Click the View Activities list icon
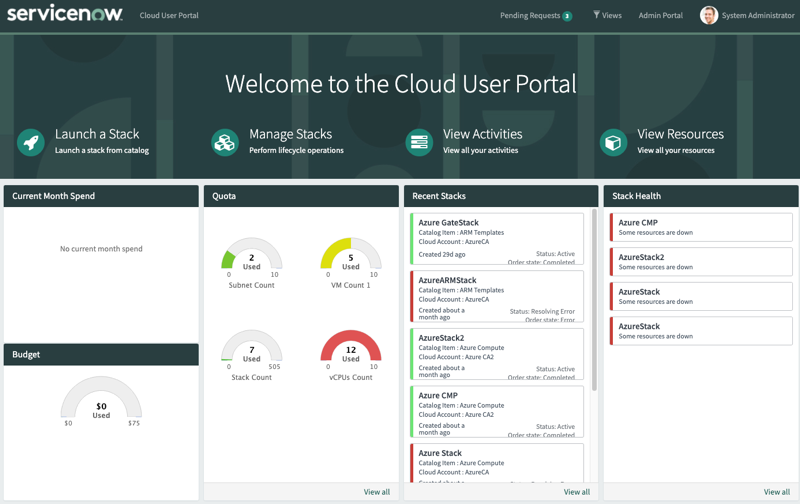800x504 pixels. pos(419,142)
